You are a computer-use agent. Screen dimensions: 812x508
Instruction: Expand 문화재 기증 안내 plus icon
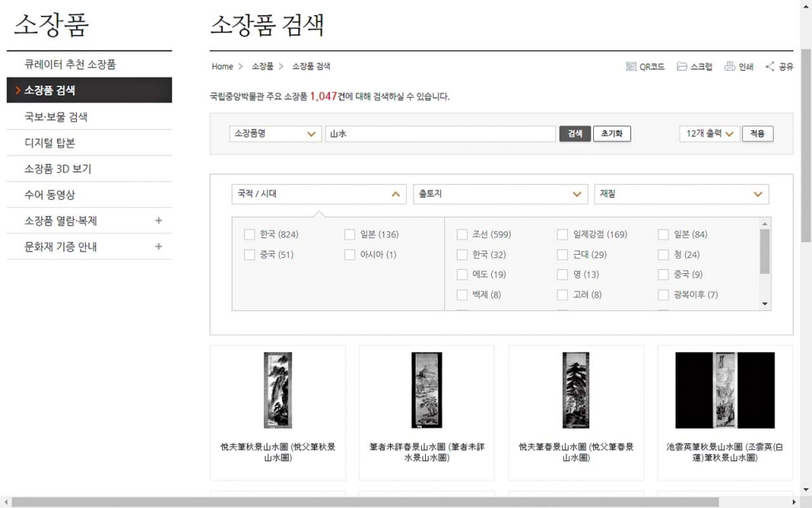tap(159, 247)
